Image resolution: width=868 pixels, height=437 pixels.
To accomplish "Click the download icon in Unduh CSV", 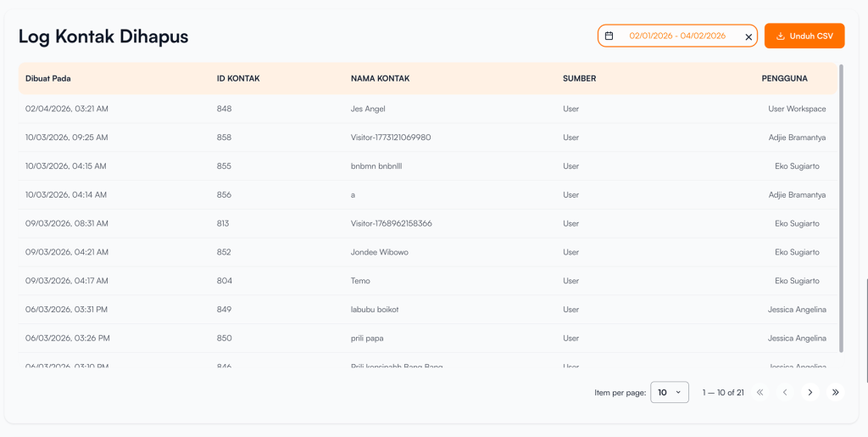I will point(781,36).
